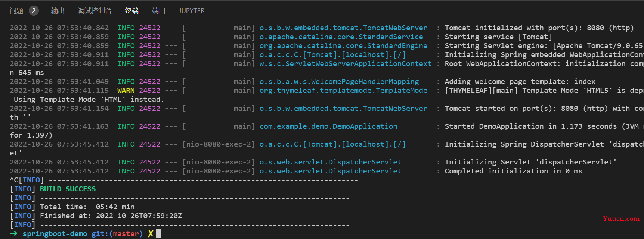
Task: Open the 问题 panel tab
Action: coord(16,11)
